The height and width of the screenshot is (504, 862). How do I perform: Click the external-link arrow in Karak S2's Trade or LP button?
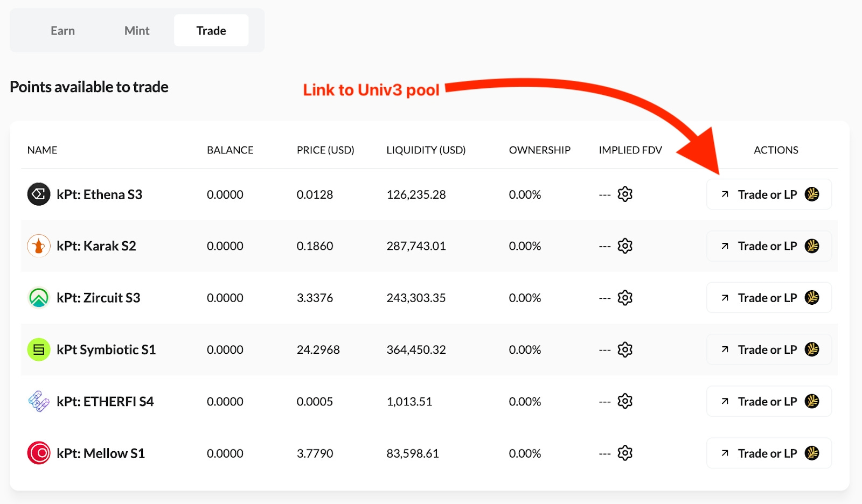725,246
